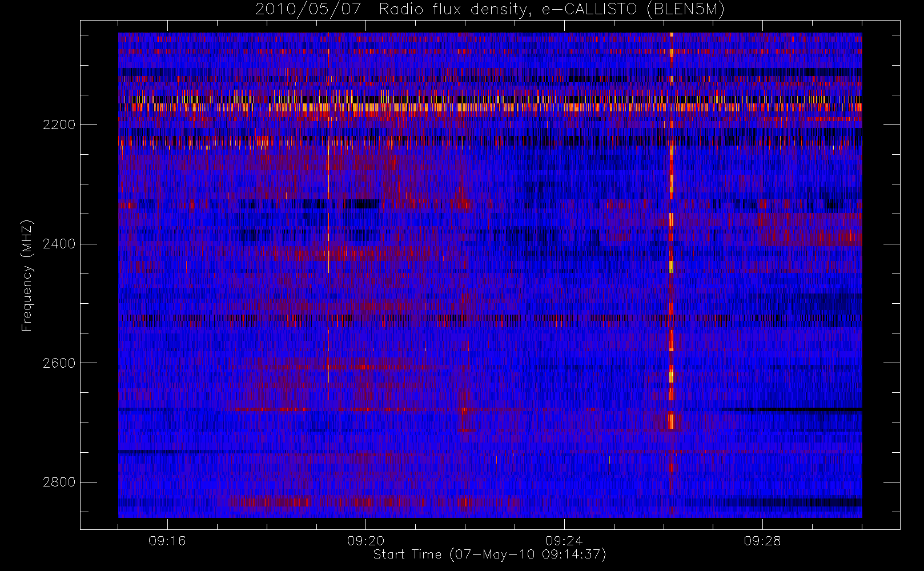
Task: Click the 2200 frequency tick label
Action: coord(59,125)
